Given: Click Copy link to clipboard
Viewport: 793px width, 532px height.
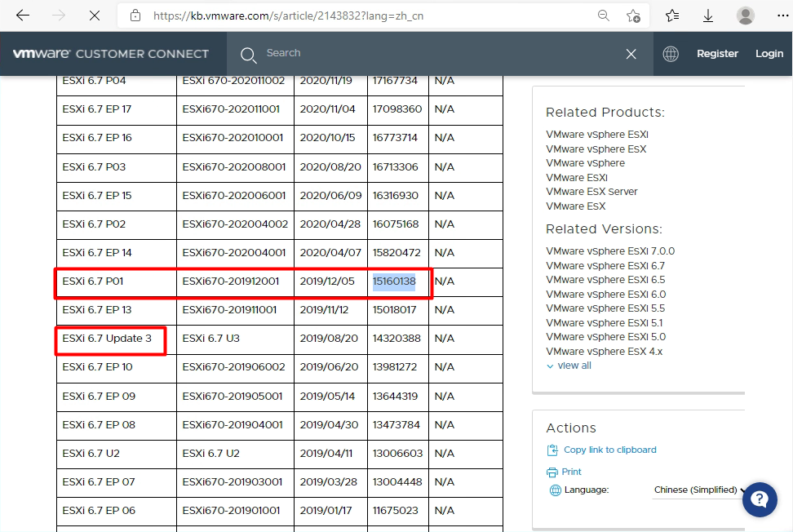Looking at the screenshot, I should tap(610, 450).
